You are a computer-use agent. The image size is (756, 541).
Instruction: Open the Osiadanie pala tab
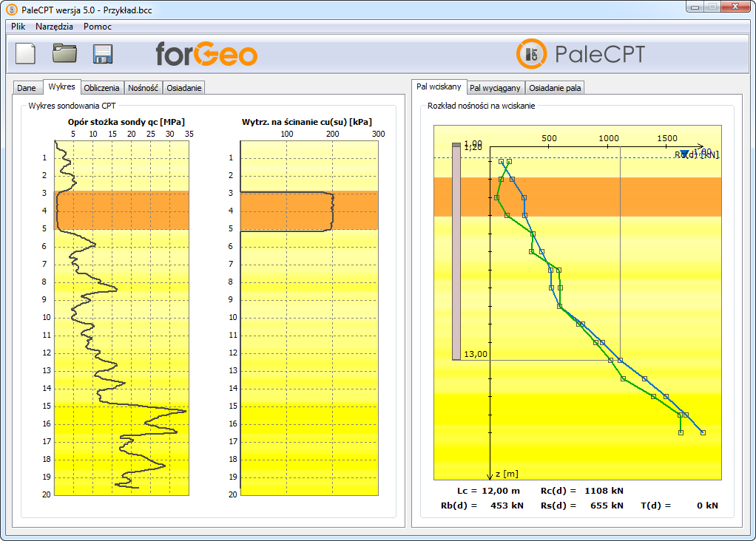555,88
